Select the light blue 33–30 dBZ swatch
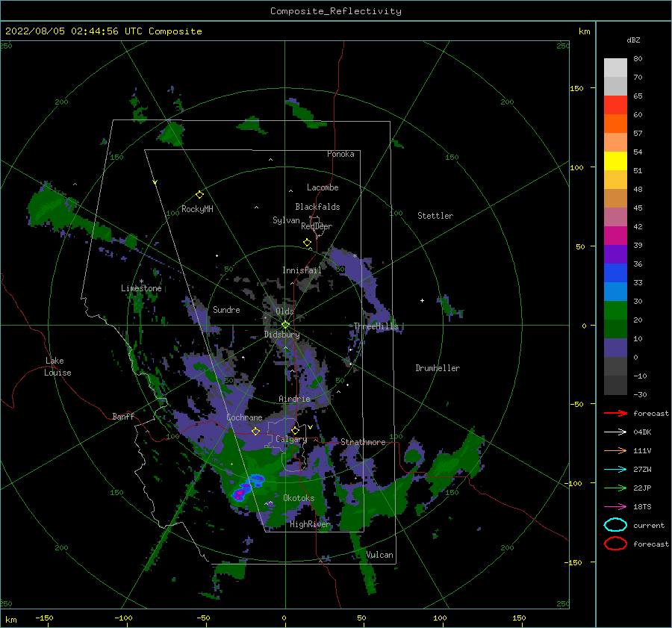 coord(615,291)
